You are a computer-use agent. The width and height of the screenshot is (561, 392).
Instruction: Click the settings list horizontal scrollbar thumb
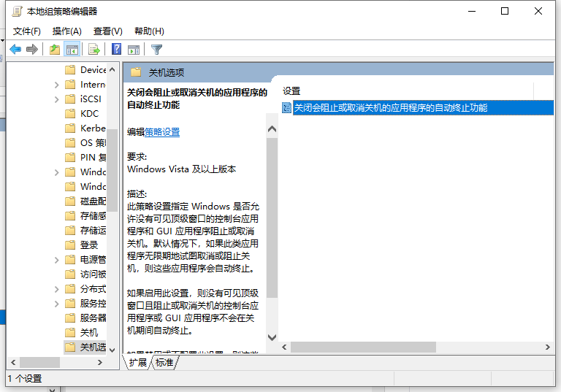click(x=363, y=347)
